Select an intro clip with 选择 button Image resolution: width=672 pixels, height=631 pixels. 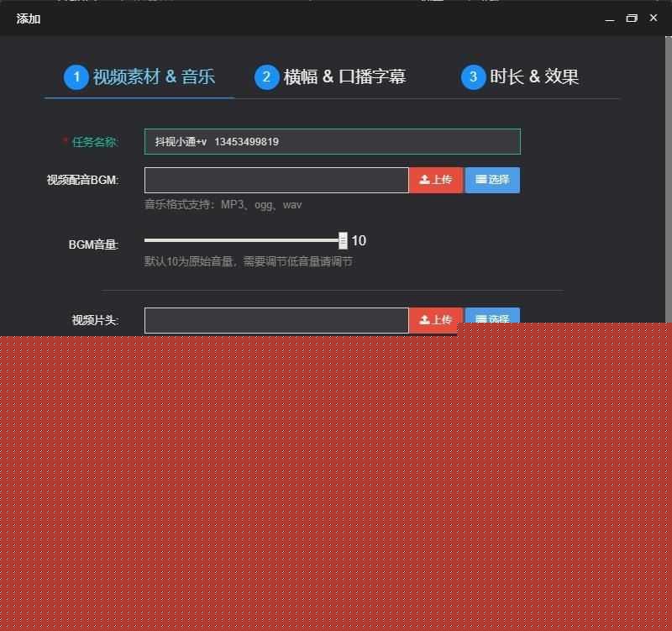click(491, 319)
